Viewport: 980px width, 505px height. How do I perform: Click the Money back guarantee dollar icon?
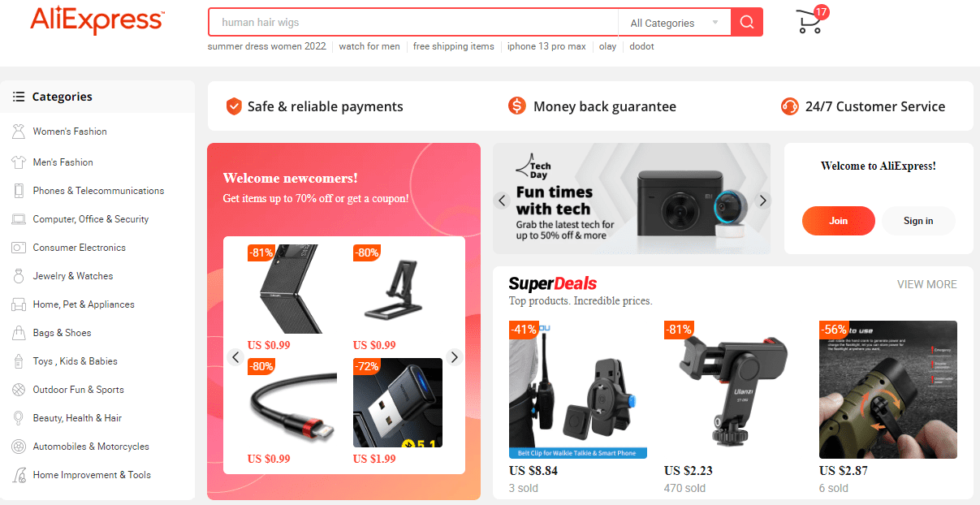tap(516, 106)
